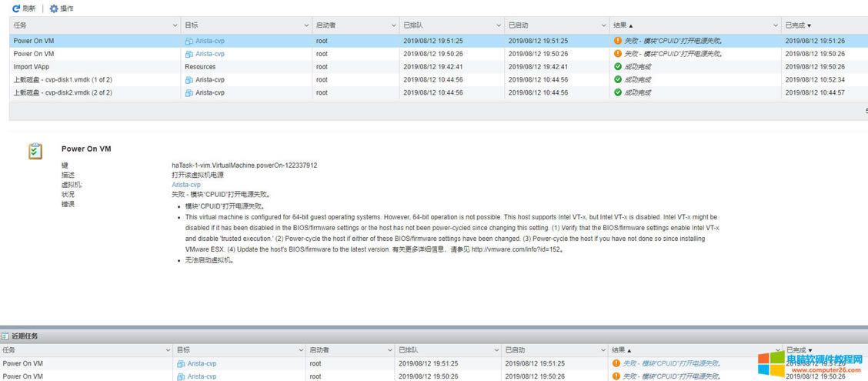Click VM icon beside Arista-cvp in cvp-disk1 row
868x381 pixels.
point(189,80)
